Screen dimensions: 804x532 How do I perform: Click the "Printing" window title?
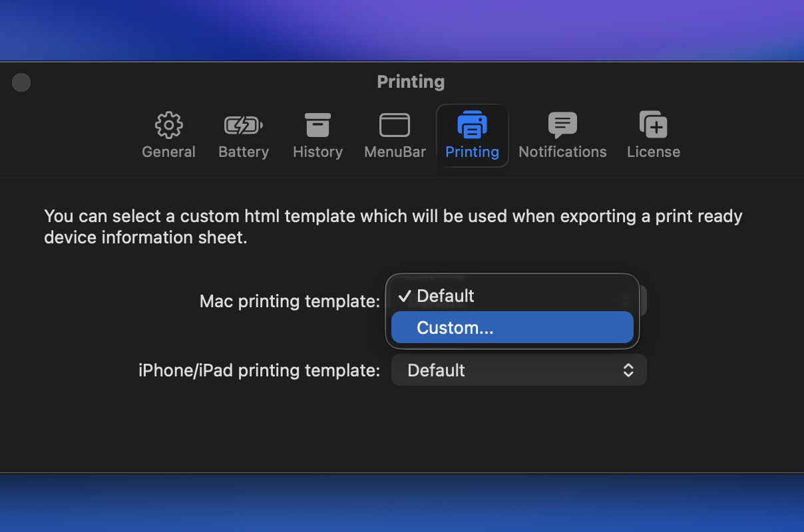pos(411,82)
